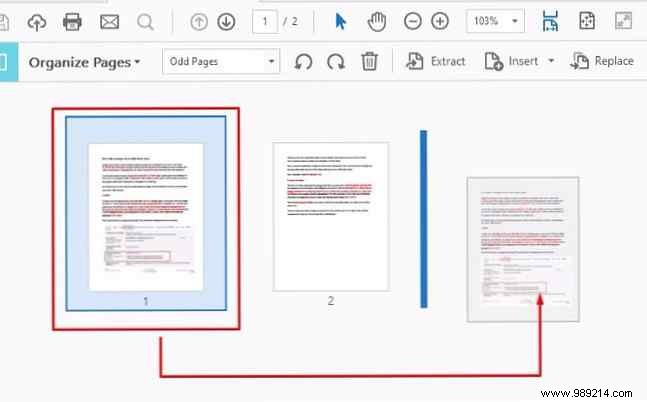Rotate pages counterclockwise
The image size is (647, 402).
(303, 62)
